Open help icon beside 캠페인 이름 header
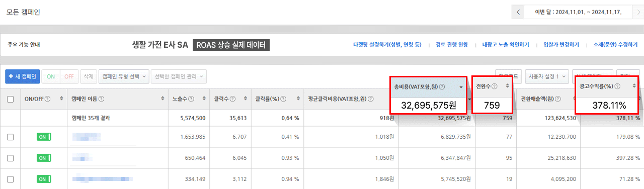 click(102, 99)
